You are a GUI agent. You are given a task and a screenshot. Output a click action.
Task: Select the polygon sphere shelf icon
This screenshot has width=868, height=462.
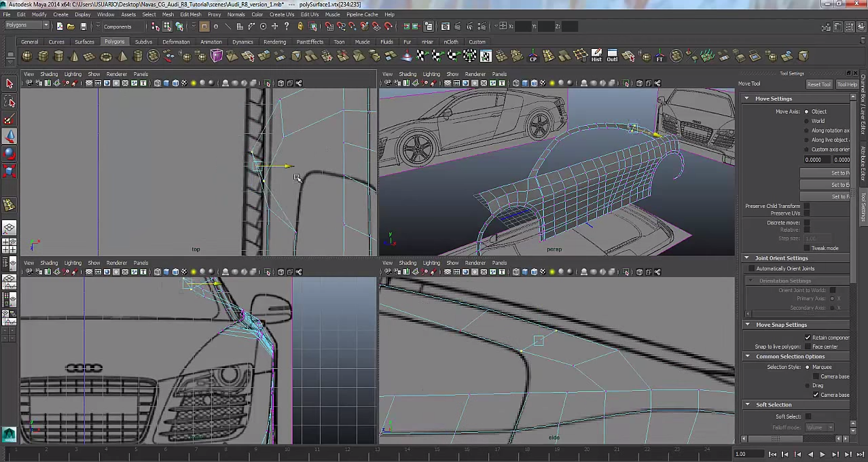[x=28, y=56]
